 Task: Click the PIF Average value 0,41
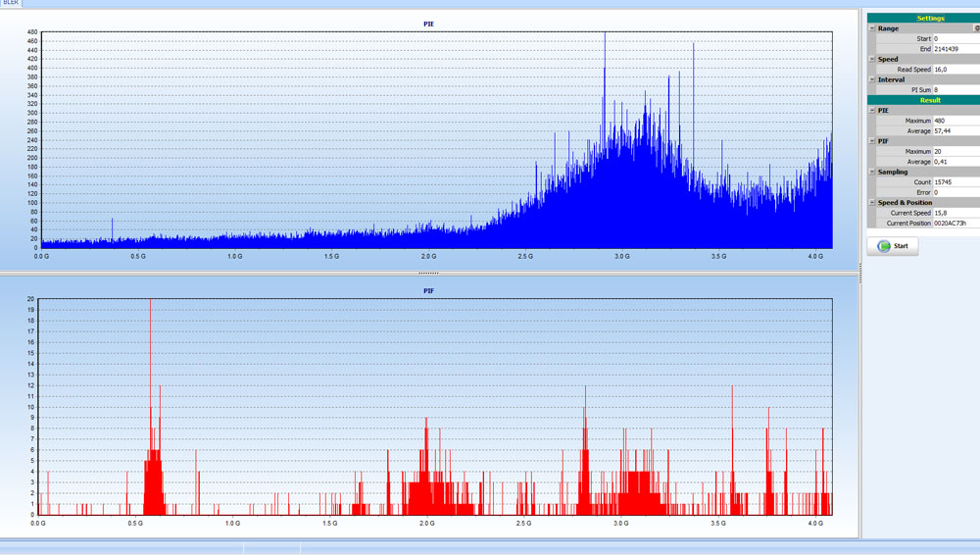(956, 162)
